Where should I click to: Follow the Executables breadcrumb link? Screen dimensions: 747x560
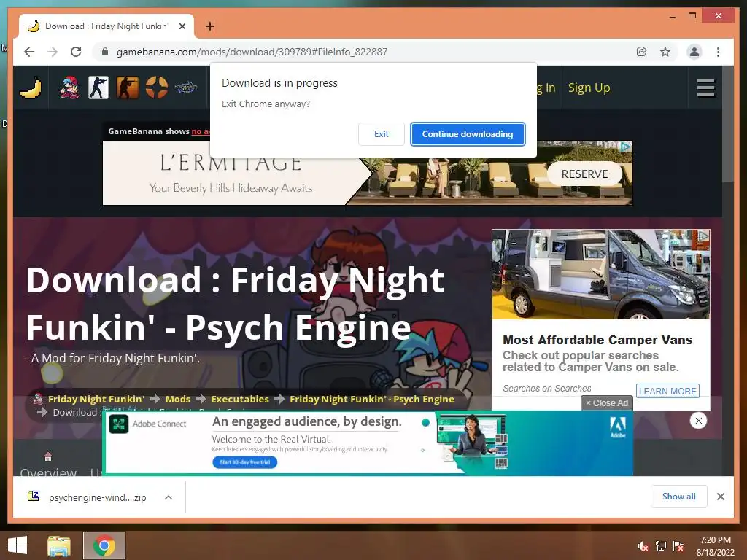pos(240,399)
